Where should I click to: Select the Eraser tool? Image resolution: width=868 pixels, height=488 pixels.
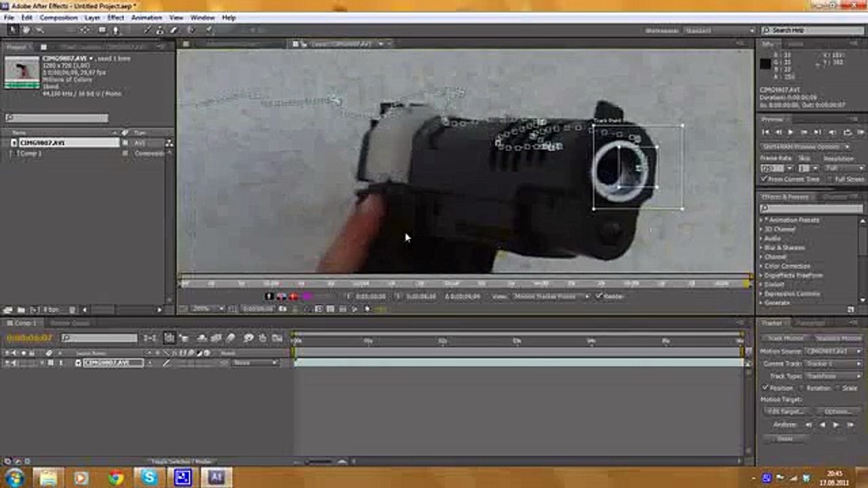pos(174,30)
